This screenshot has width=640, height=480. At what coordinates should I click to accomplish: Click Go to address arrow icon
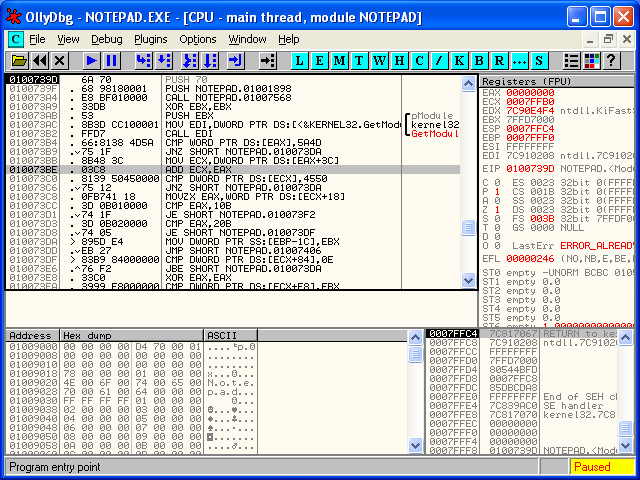click(268, 61)
